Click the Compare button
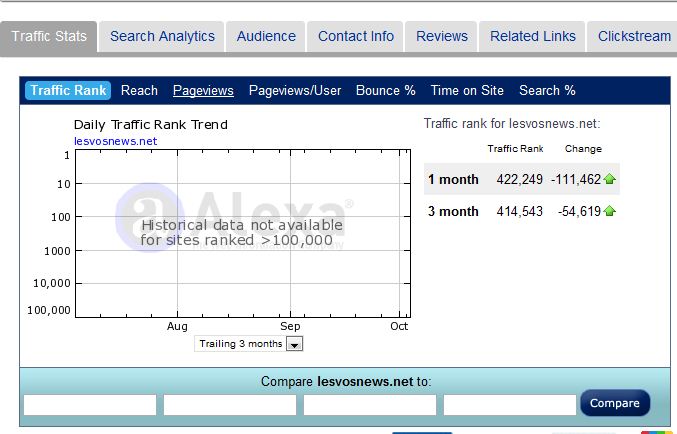Viewport: 677px width, 434px height. click(615, 403)
